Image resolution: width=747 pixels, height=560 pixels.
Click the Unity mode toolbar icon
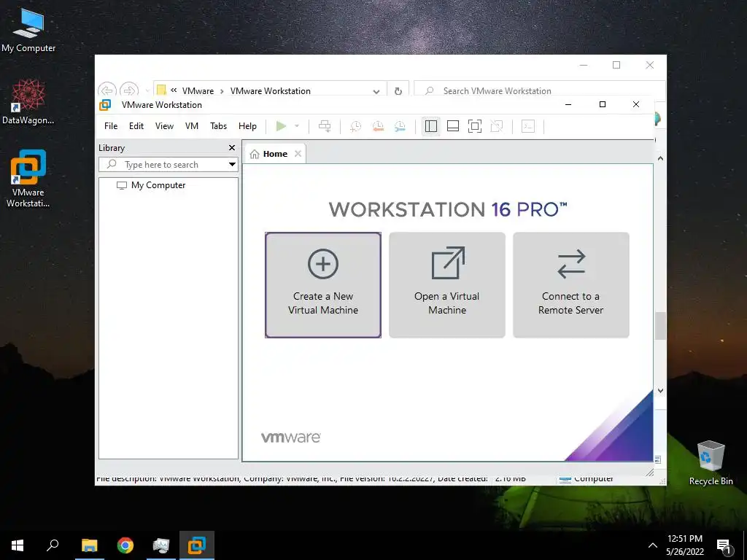click(496, 126)
